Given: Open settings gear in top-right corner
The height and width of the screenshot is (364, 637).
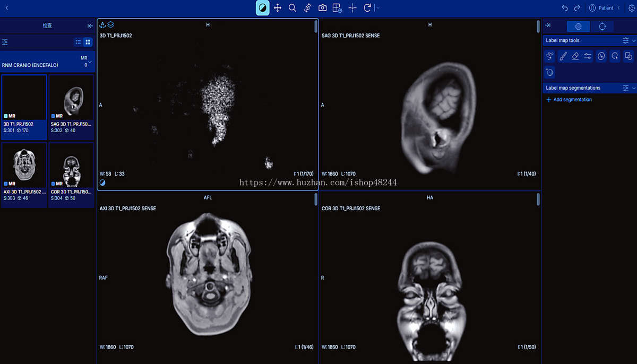Looking at the screenshot, I should pyautogui.click(x=631, y=8).
